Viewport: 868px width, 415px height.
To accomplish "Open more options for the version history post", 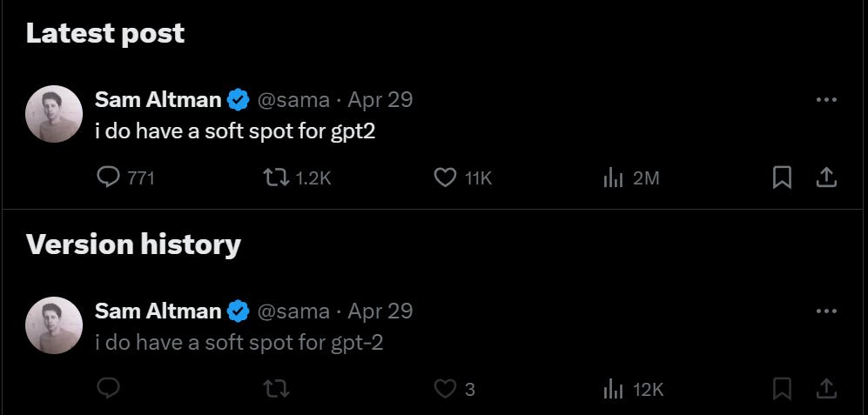I will (826, 311).
